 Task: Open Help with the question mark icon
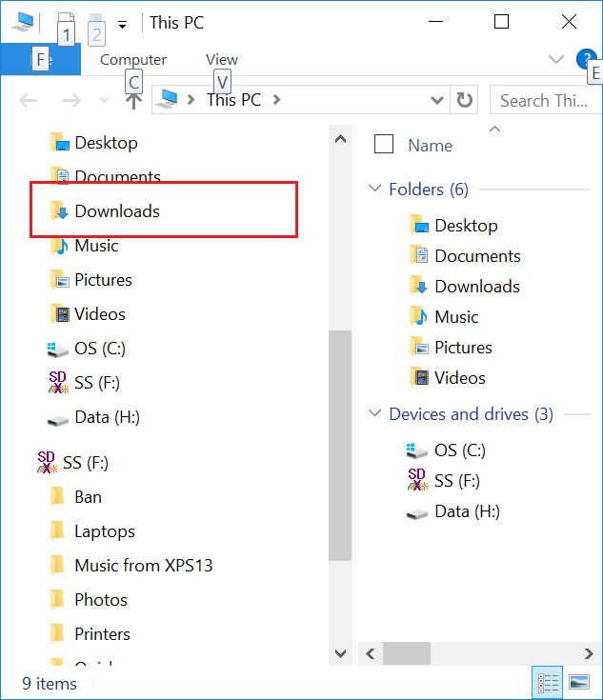point(586,58)
